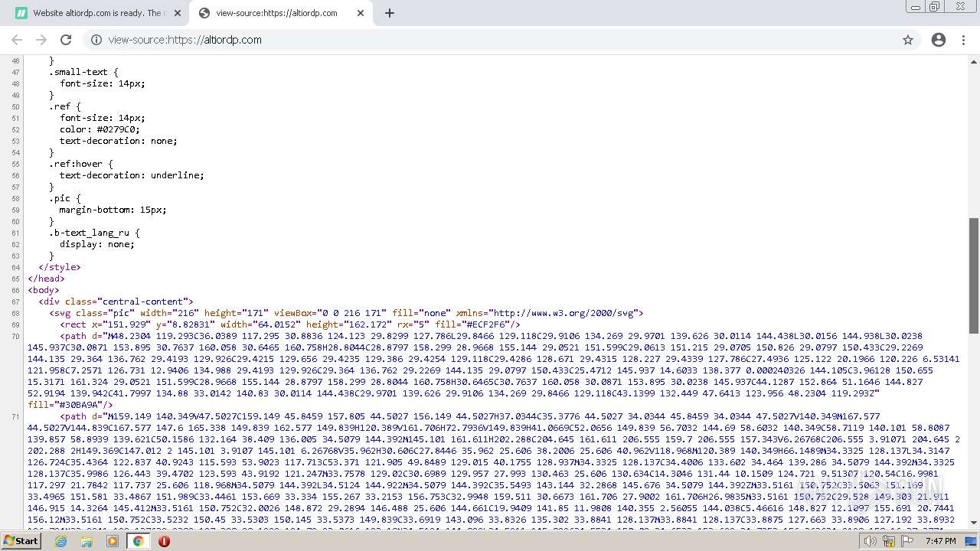This screenshot has width=980, height=551.
Task: Open the volume control in system tray
Action: pyautogui.click(x=871, y=541)
